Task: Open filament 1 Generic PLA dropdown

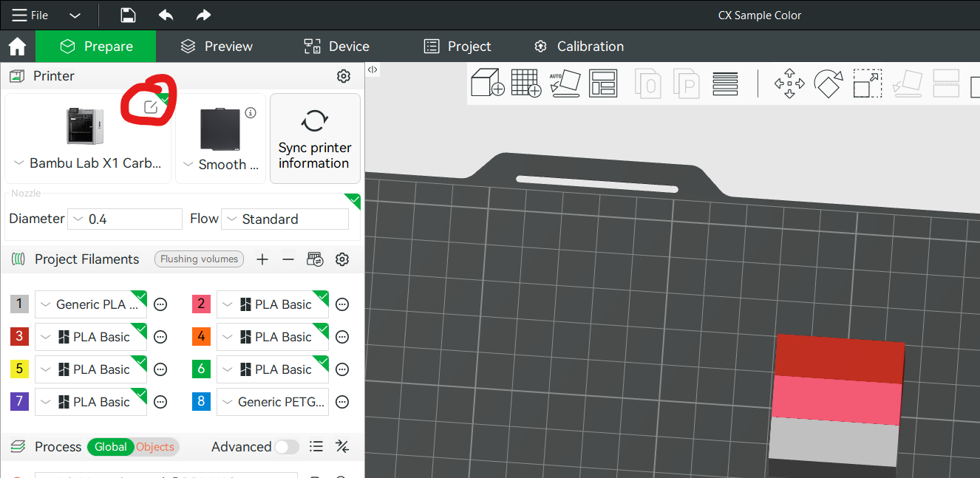Action: [91, 304]
